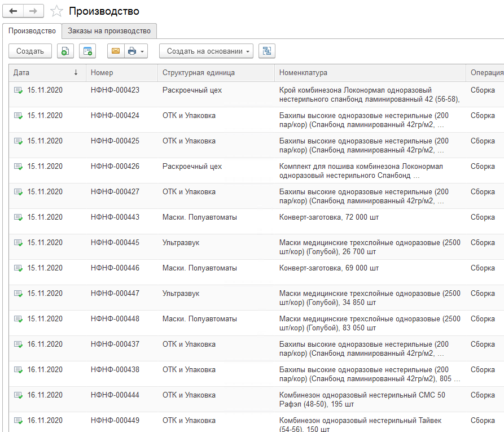This screenshot has width=504, height=432.
Task: Select the Ультразвук cell in row НФНФ-000445
Action: pos(181,243)
